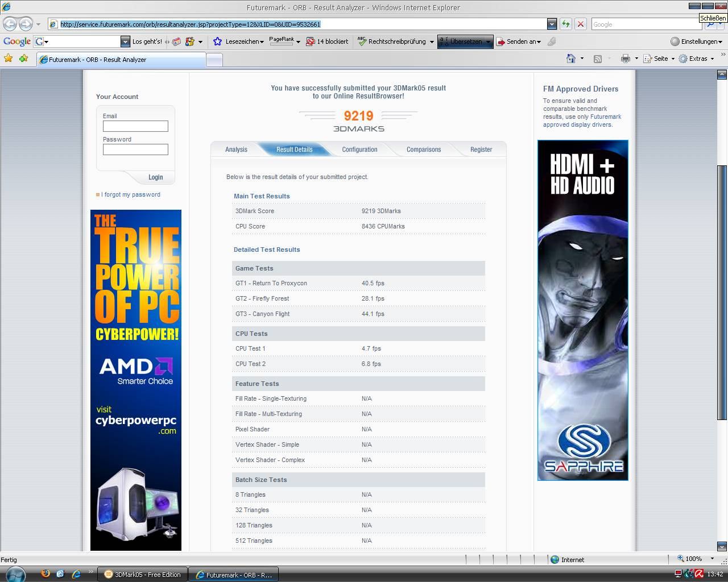Click the red Stop loading icon
This screenshot has height=582, width=728.
click(x=580, y=24)
